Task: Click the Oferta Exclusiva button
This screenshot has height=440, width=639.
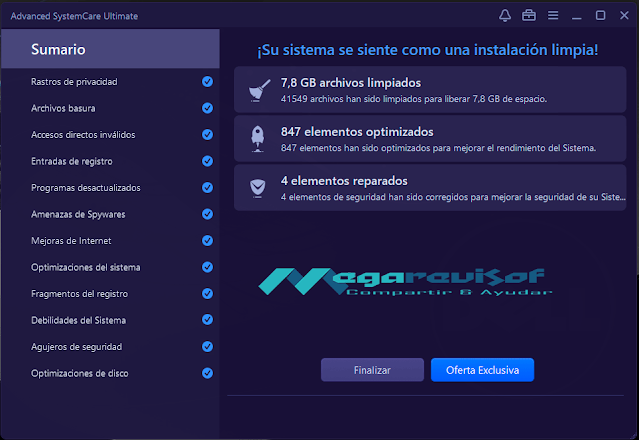Action: pos(483,370)
